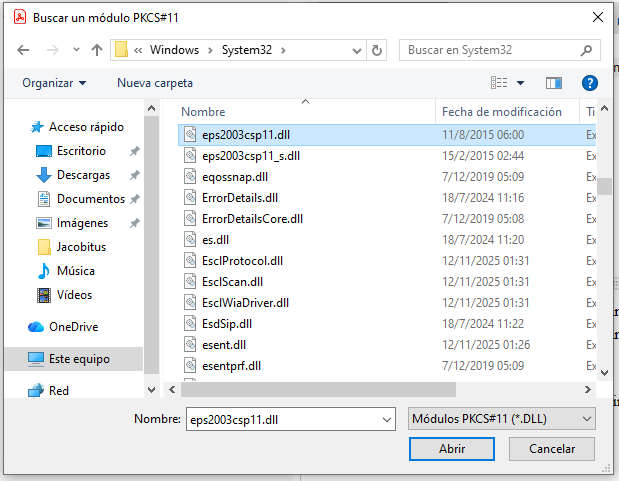Click the Música folder in sidebar
The width and height of the screenshot is (619, 481).
click(76, 271)
